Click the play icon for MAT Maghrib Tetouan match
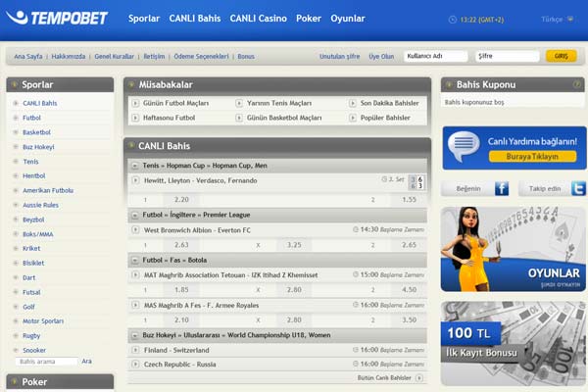588x392 pixels. click(135, 275)
